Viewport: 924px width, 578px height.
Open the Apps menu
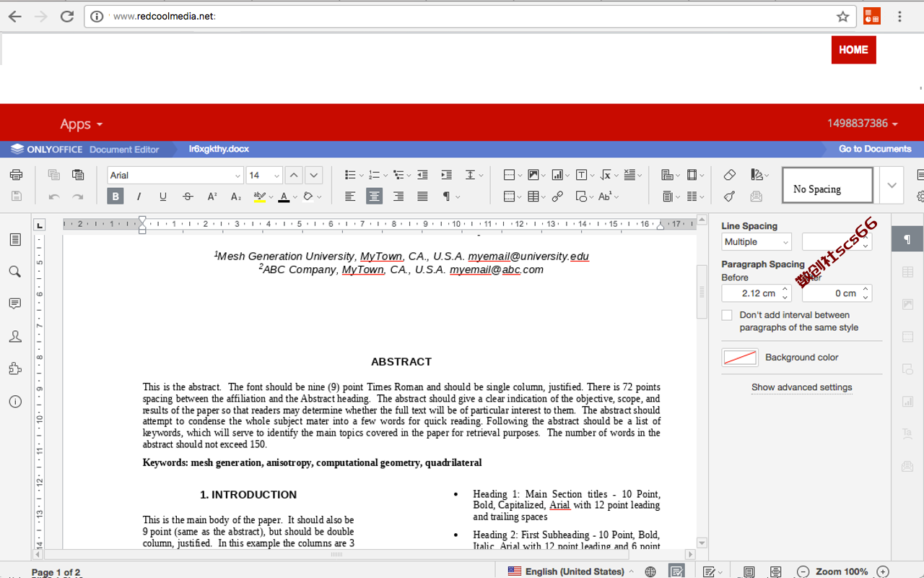pyautogui.click(x=82, y=124)
